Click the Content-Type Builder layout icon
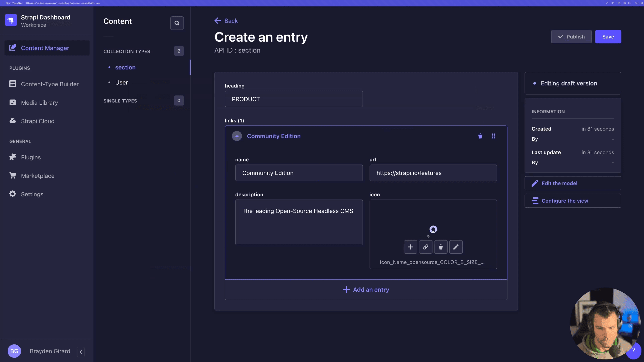The height and width of the screenshot is (362, 644). [13, 84]
